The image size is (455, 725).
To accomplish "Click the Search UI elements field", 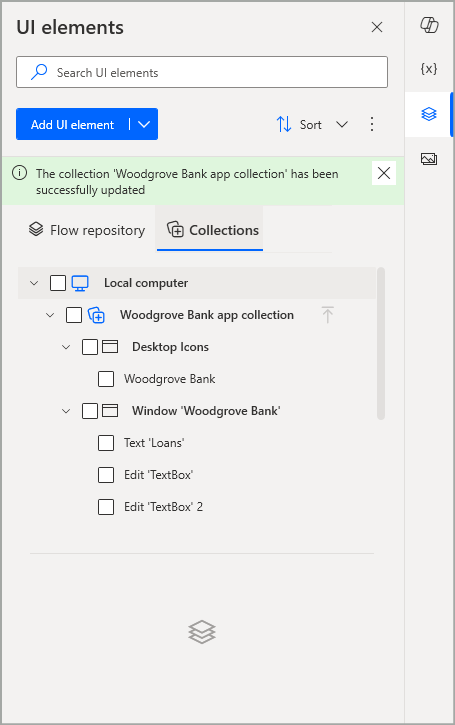I will (x=202, y=72).
